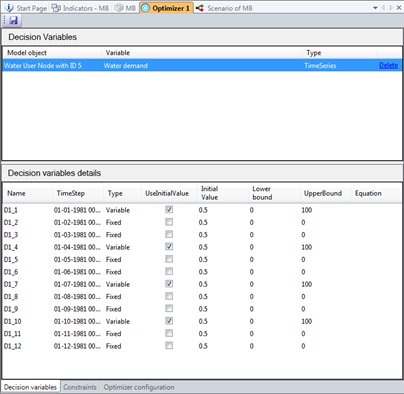The height and width of the screenshot is (394, 404).
Task: Toggle UseInitialValue checkbox for D1_1
Action: (x=169, y=209)
